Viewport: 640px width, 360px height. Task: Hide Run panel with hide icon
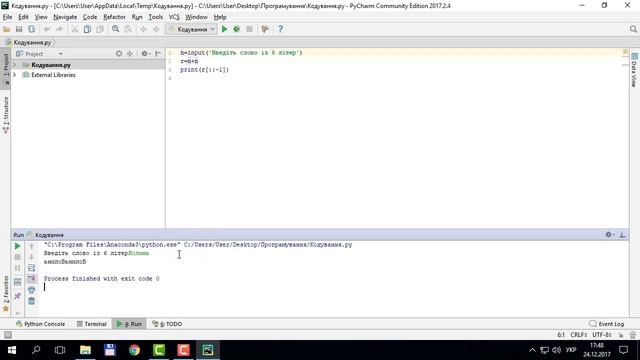click(622, 235)
